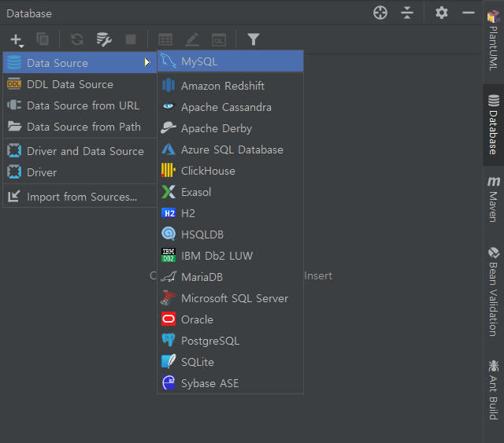Click the Stop square toolbar icon
The height and width of the screenshot is (443, 504).
[131, 39]
